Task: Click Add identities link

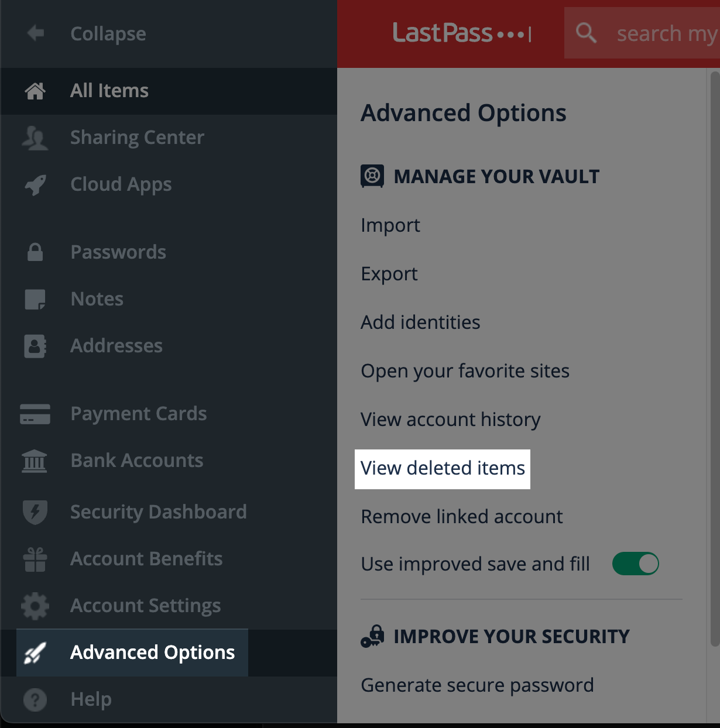Action: tap(420, 322)
